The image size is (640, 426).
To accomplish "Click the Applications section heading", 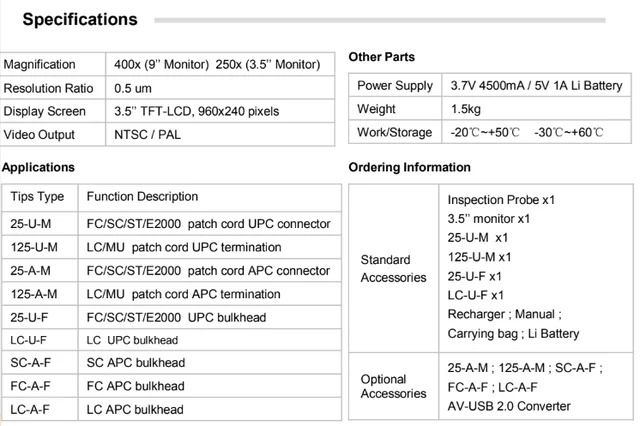I will (38, 167).
